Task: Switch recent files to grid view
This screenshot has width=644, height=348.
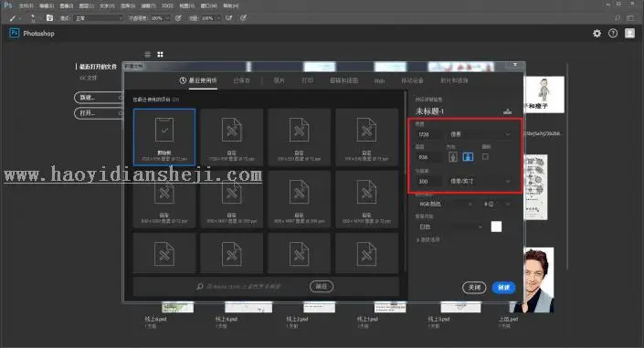Action: (160, 54)
